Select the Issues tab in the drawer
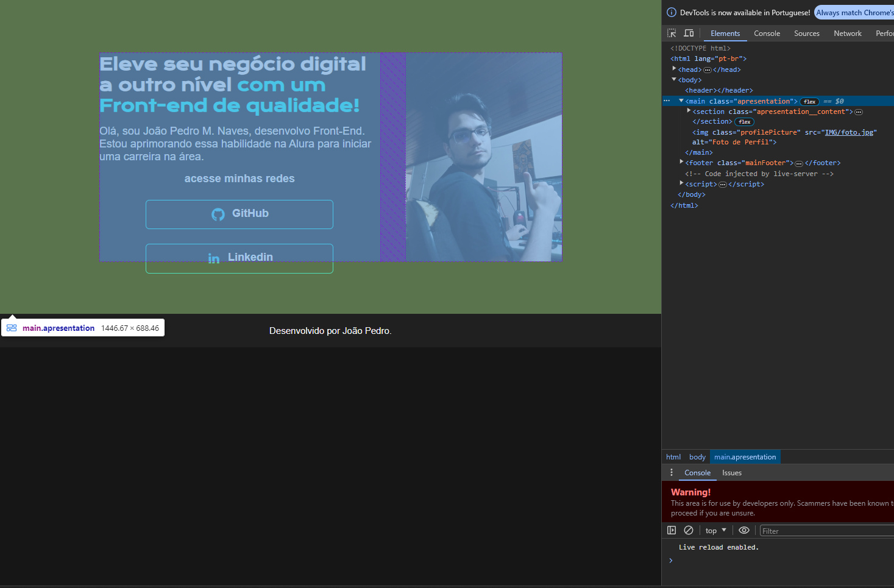Image resolution: width=894 pixels, height=588 pixels. coord(732,473)
